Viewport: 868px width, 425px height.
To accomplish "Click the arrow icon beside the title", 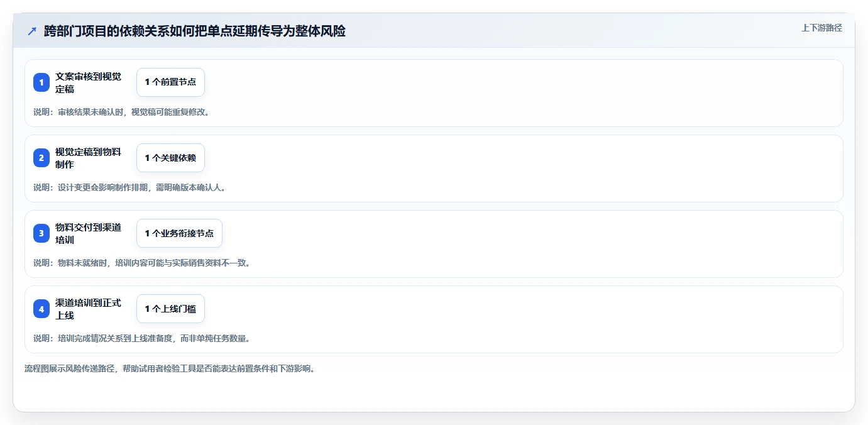I will 32,31.
